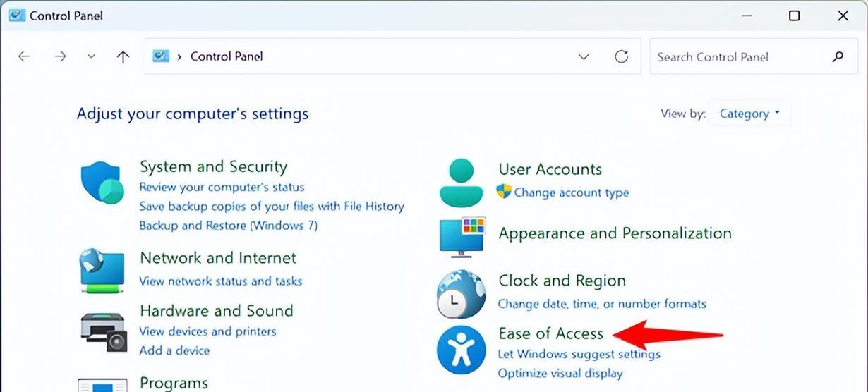Click the search magnifier icon
The height and width of the screenshot is (392, 868).
click(x=838, y=56)
